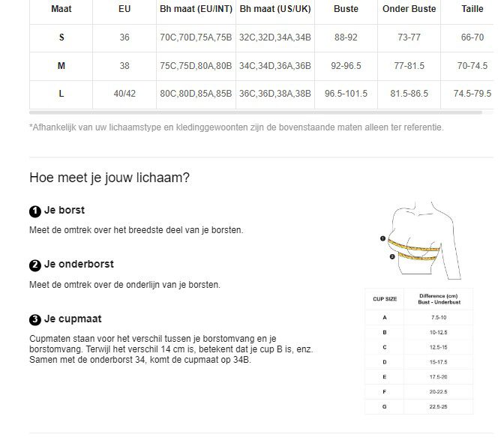Viewport: 504px width, 443px height.
Task: Select the size S row label
Action: click(61, 37)
